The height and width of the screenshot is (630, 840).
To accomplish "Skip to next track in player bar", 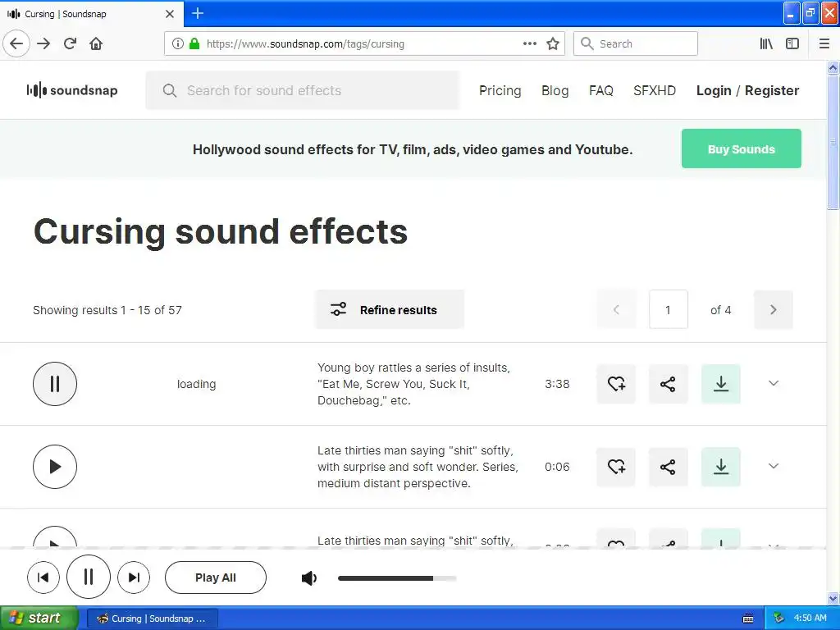I will pos(134,577).
